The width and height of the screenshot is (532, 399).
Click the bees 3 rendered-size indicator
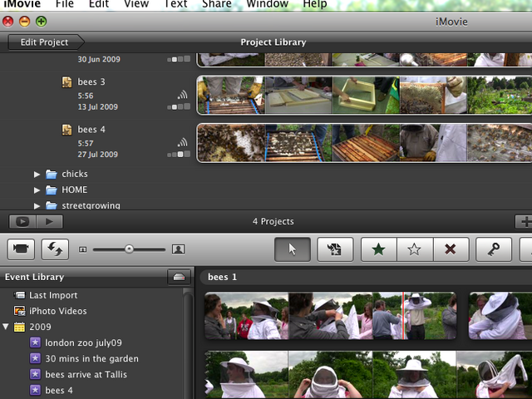tap(179, 107)
